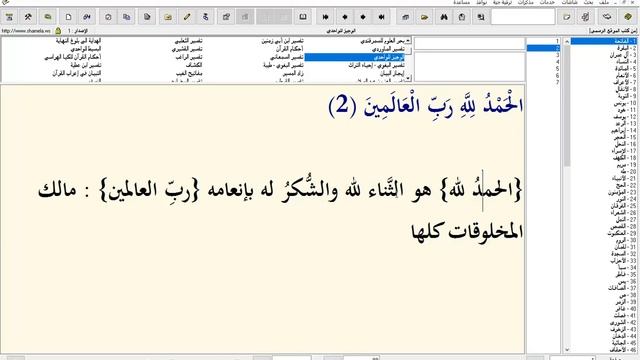This screenshot has width=640, height=360.
Task: Click the binoculars search icon
Action: click(444, 17)
